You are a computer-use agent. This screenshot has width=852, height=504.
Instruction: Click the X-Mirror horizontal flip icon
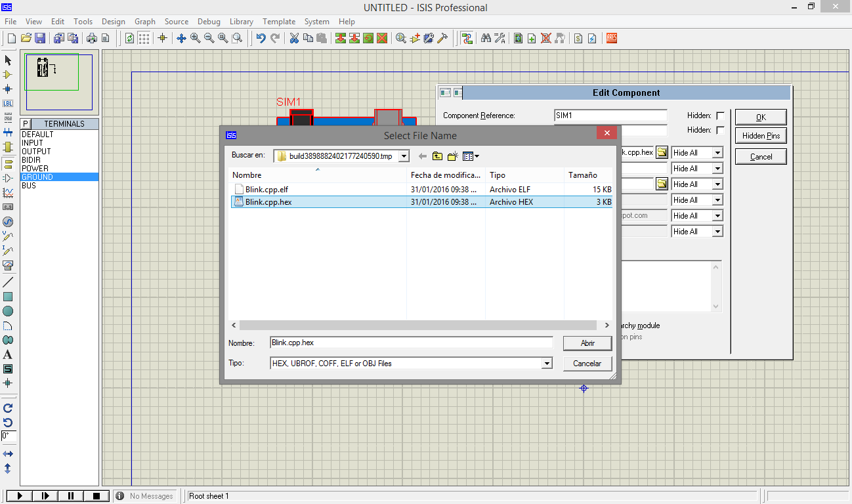[x=8, y=453]
